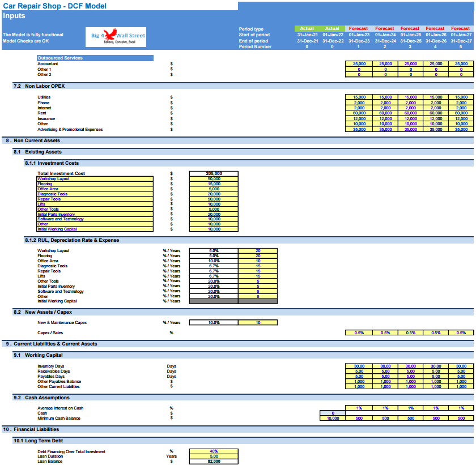Click Capex / Sales 0.5% for period 5
This screenshot has width=476, height=465.
pos(461,332)
